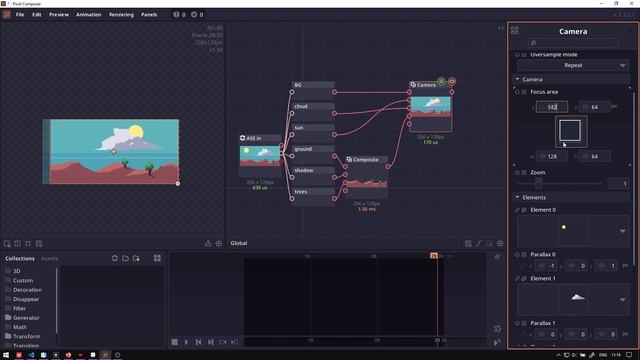Open the collections folder icon

(125, 258)
